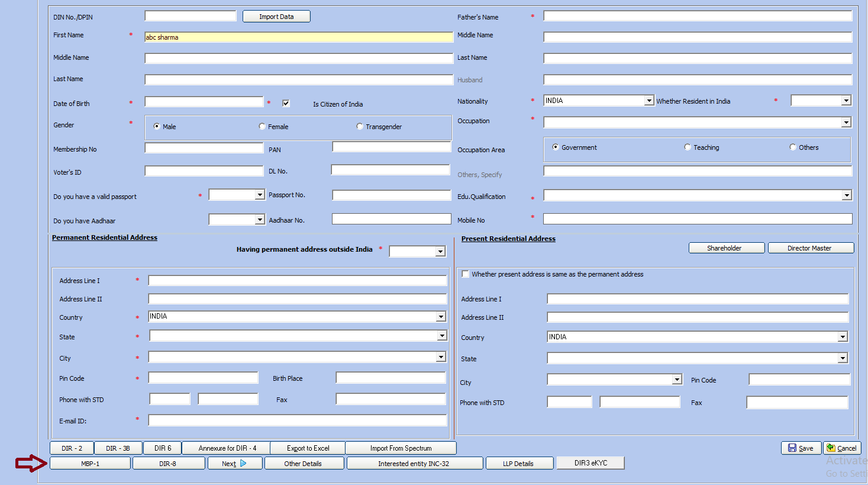Click the Date of Birth field

click(204, 102)
